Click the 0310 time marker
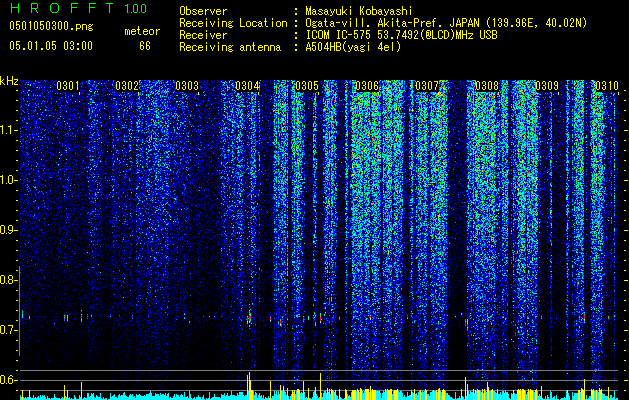 tap(607, 86)
